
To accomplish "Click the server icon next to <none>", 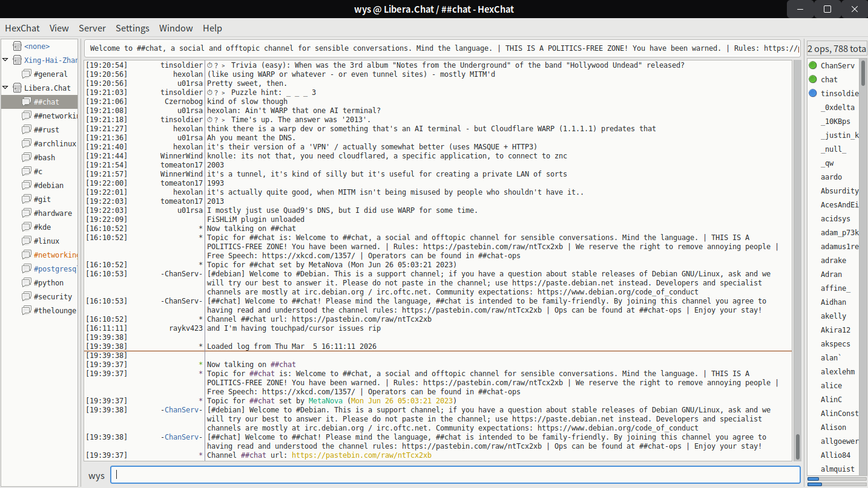I will coord(16,46).
